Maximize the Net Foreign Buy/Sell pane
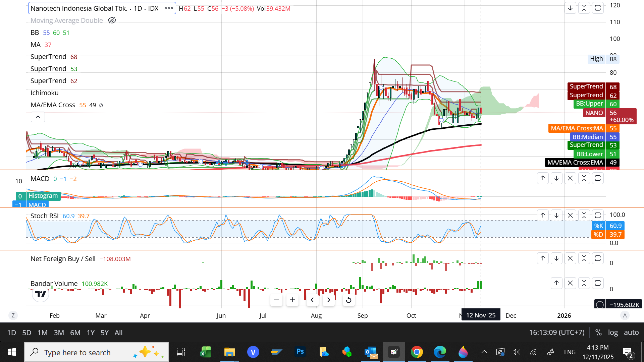 (x=598, y=258)
